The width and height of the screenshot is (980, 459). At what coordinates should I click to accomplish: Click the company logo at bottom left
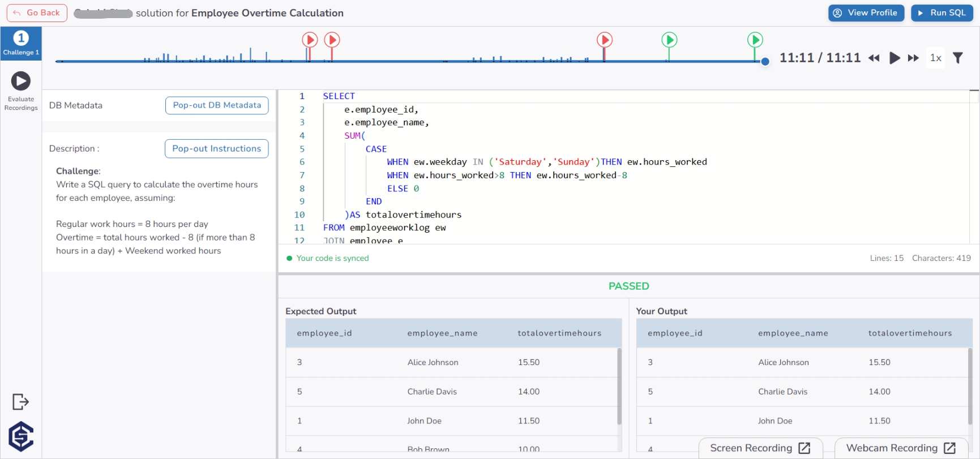coord(21,436)
